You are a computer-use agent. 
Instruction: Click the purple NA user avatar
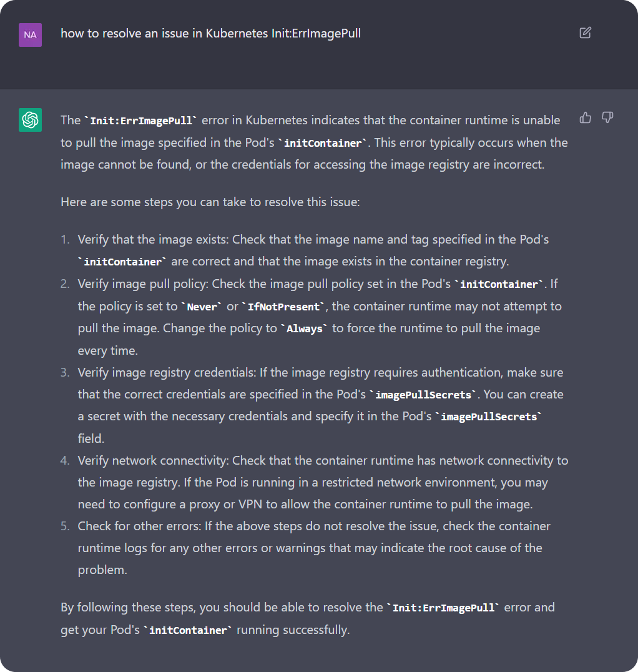30,35
